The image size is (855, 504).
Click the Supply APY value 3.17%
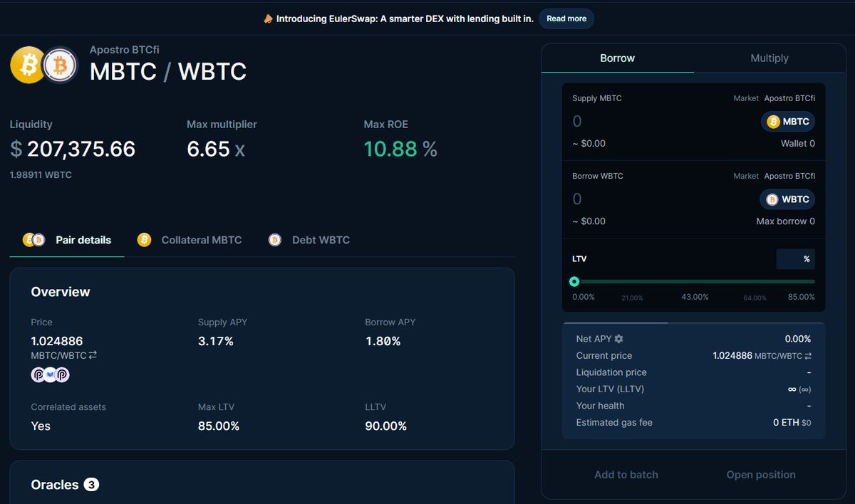pos(216,342)
